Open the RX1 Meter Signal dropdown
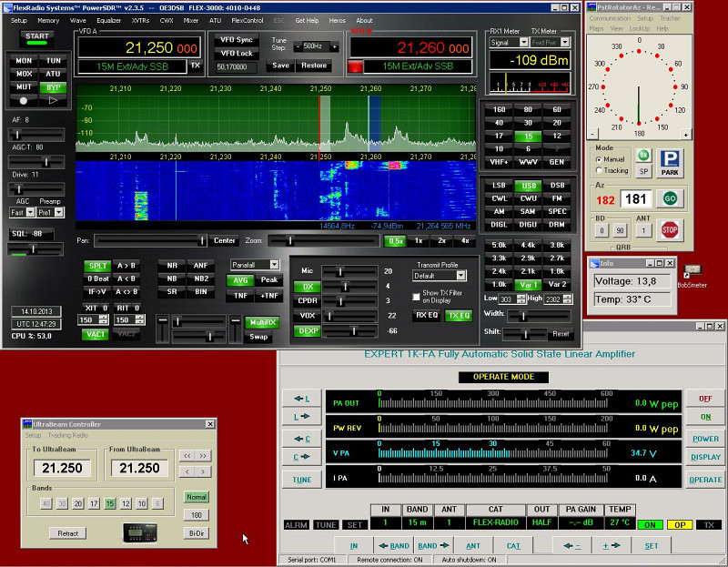Screen dimensions: 728x567 coord(509,42)
